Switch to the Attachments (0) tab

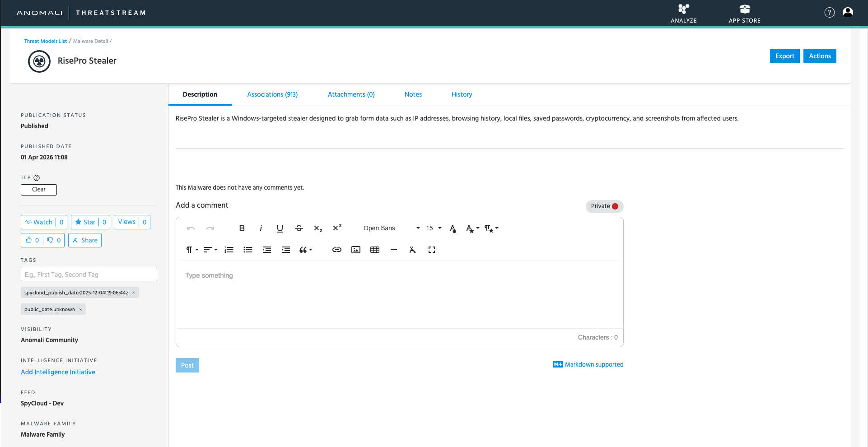[x=351, y=94]
